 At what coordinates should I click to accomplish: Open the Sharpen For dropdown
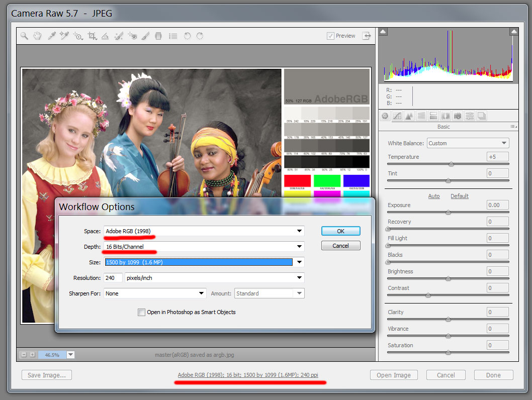coord(155,293)
